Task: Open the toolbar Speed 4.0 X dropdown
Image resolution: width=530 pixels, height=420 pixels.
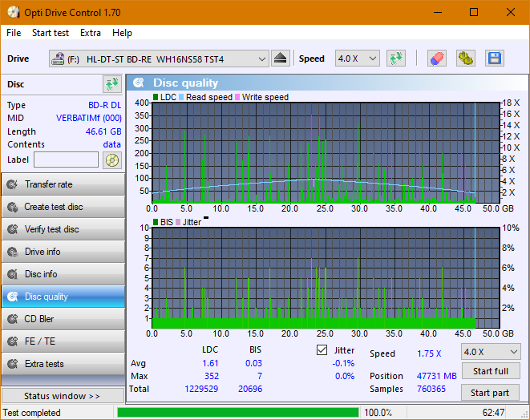Action: 358,59
